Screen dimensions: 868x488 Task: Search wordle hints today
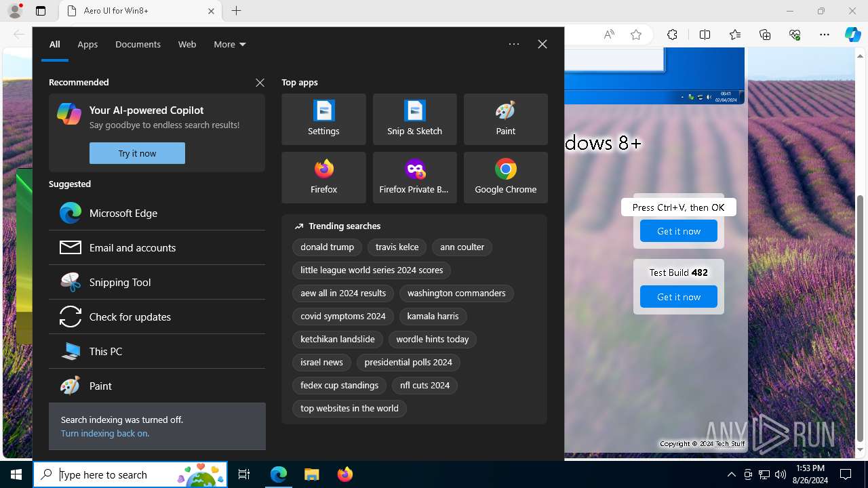point(433,340)
